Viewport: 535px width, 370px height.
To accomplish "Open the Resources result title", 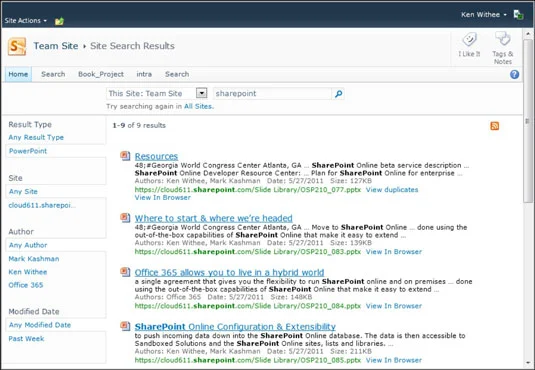I will 156,156.
